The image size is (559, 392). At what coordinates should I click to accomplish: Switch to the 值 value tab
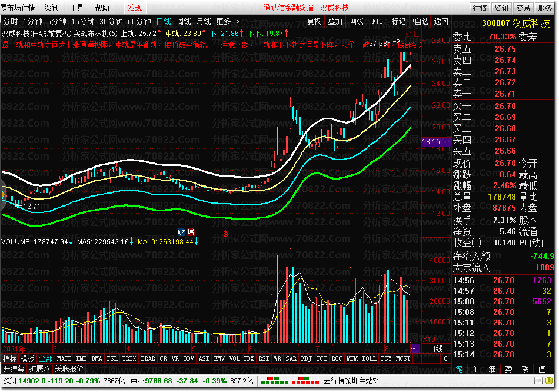pyautogui.click(x=541, y=369)
